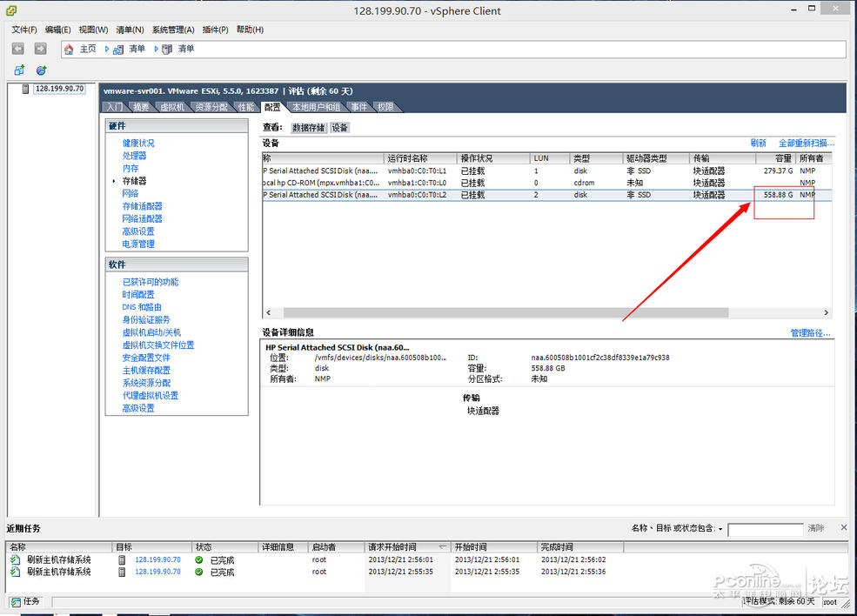Click the recent tasks filter input field
The height and width of the screenshot is (616, 857).
[765, 529]
